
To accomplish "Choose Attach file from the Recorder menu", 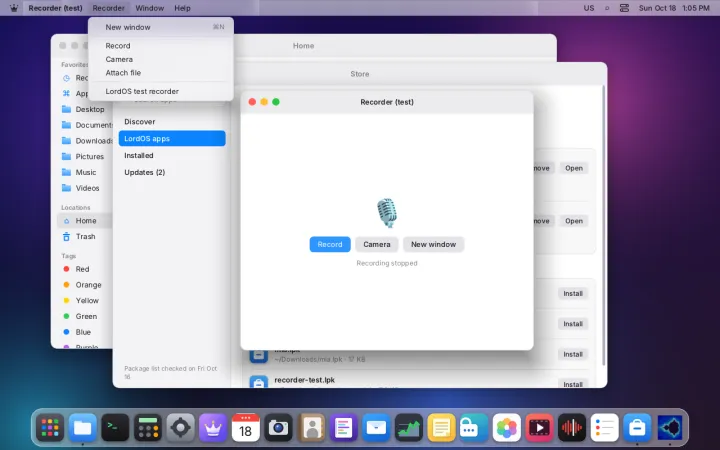I will coord(161,73).
